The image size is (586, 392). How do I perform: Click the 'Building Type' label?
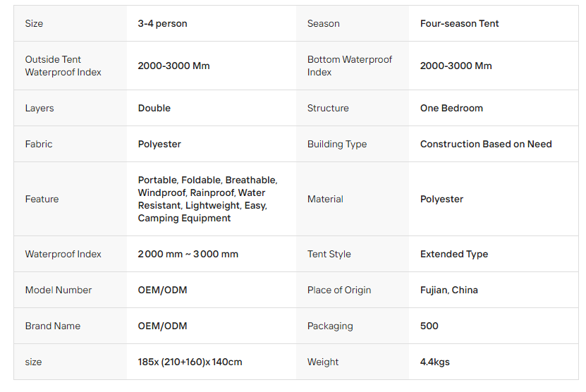(336, 144)
